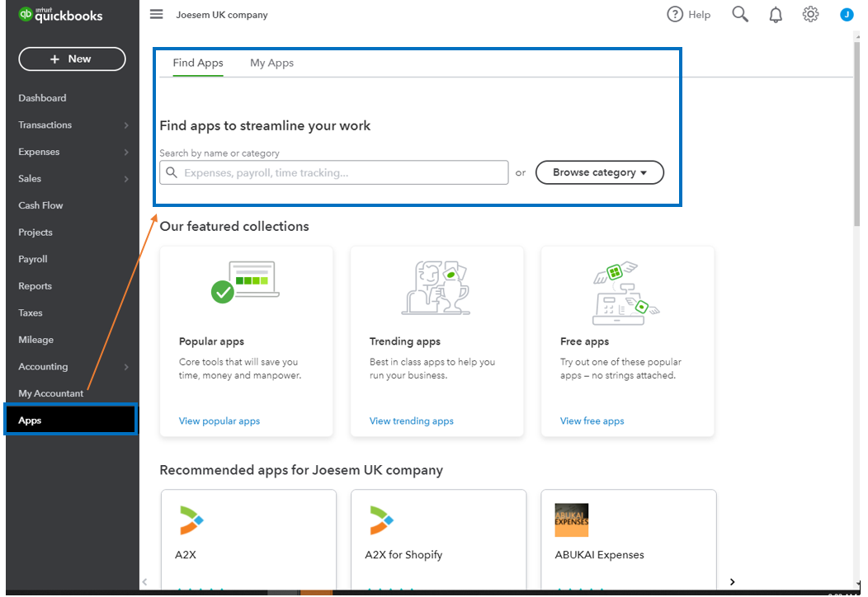Open My Accountant in the sidebar
This screenshot has width=868, height=597.
coord(51,393)
